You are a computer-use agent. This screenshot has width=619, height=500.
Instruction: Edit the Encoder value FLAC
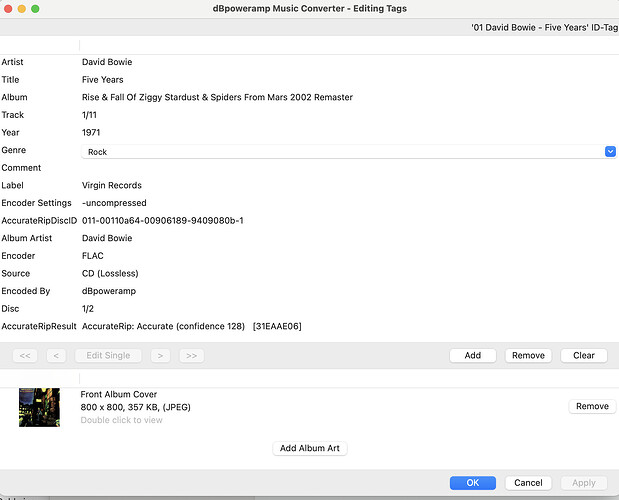point(93,256)
